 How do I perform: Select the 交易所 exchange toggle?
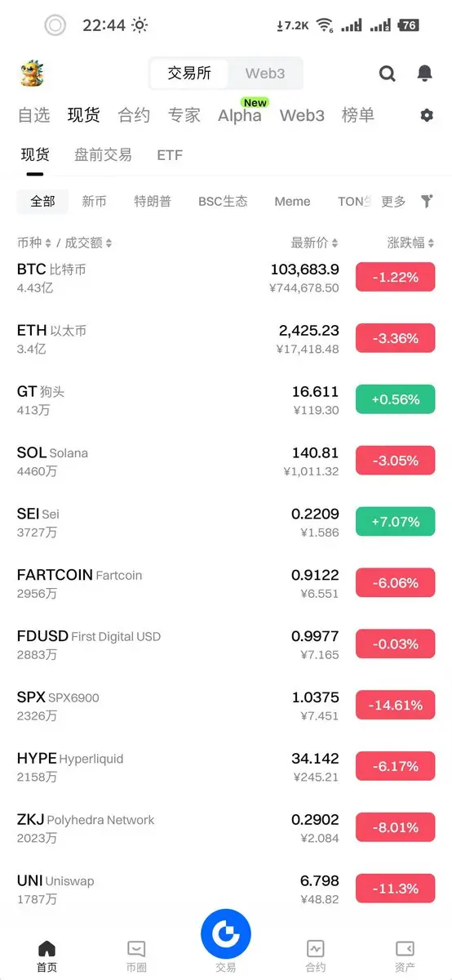click(x=189, y=73)
